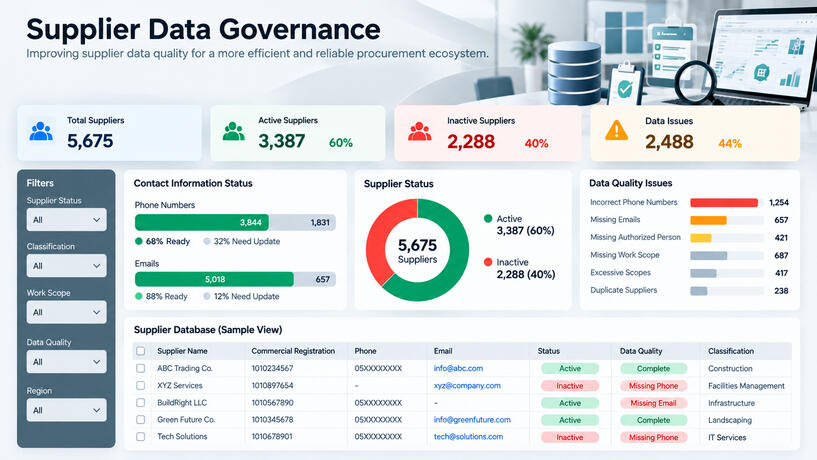Open the xyz@company.com email link
Image resolution: width=817 pixels, height=460 pixels.
467,386
